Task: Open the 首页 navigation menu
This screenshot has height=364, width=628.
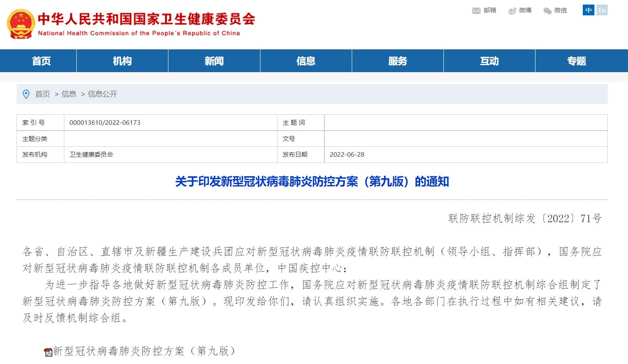Action: 41,61
